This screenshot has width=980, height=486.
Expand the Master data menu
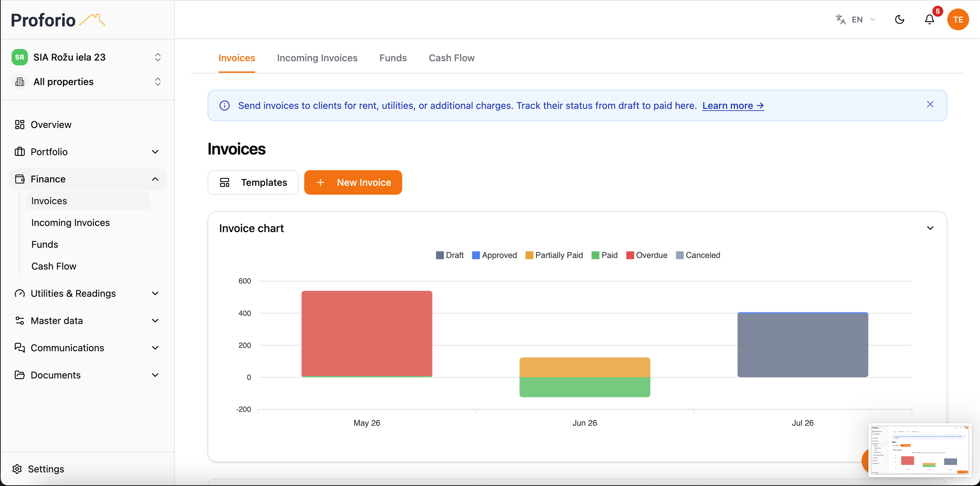pos(155,321)
